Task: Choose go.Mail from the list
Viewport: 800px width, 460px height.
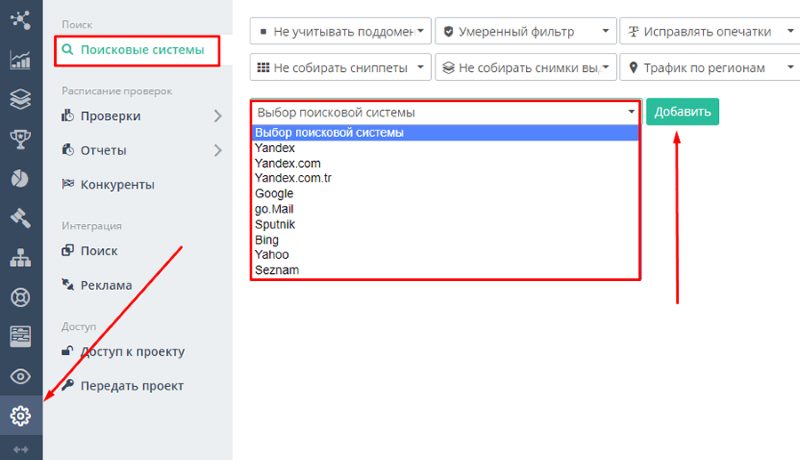Action: [x=445, y=209]
